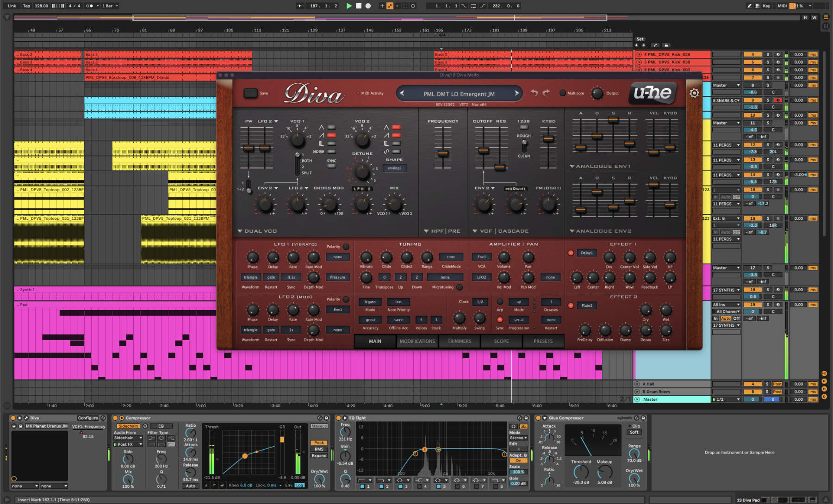
Task: Arm recording with the round Record button
Action: point(368,6)
